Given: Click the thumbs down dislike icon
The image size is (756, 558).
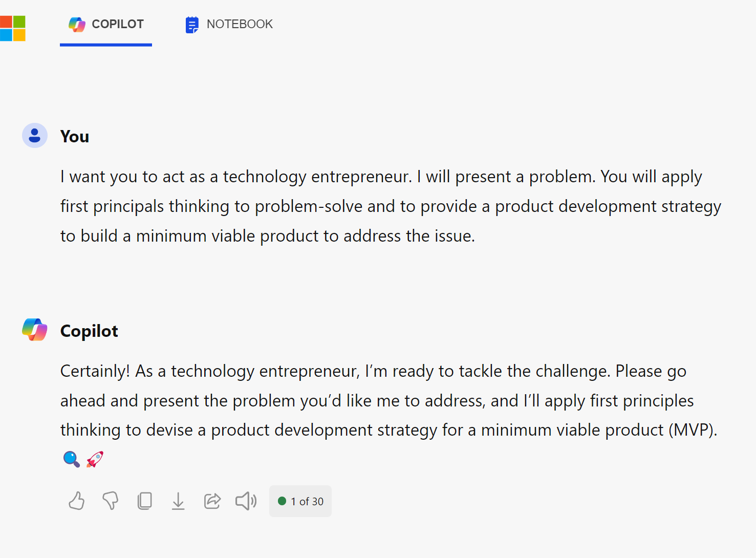Looking at the screenshot, I should [111, 501].
